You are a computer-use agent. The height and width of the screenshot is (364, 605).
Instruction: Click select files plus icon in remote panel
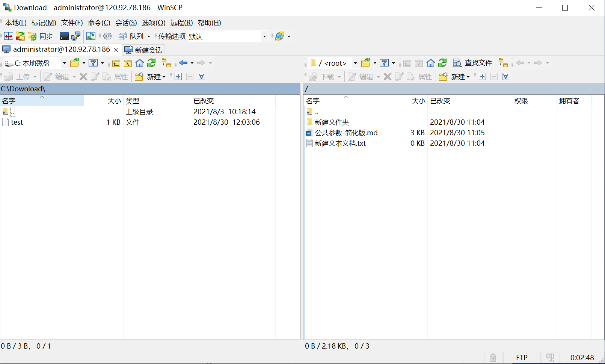coord(483,77)
